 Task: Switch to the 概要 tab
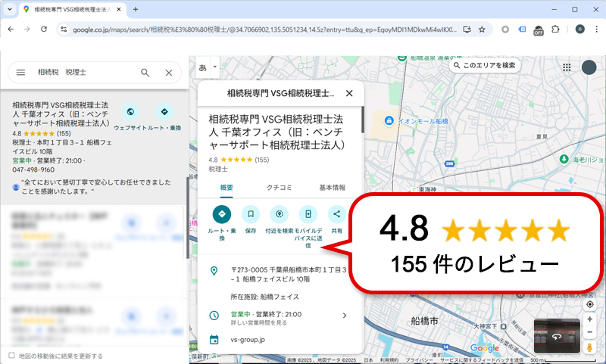tap(226, 188)
